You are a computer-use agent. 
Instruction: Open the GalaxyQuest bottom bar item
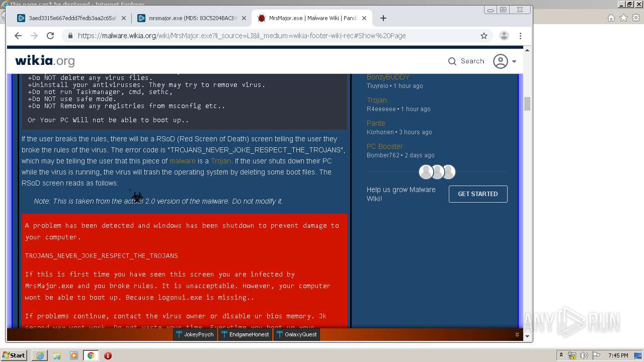point(296,334)
